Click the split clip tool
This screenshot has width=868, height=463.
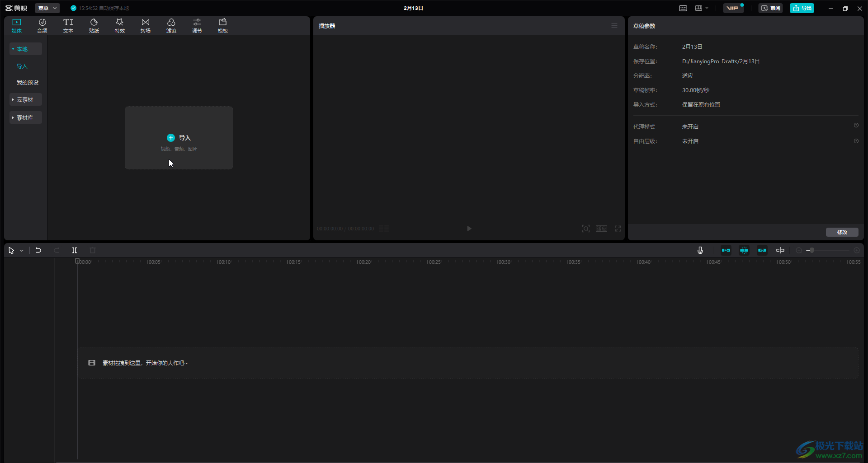(x=75, y=250)
